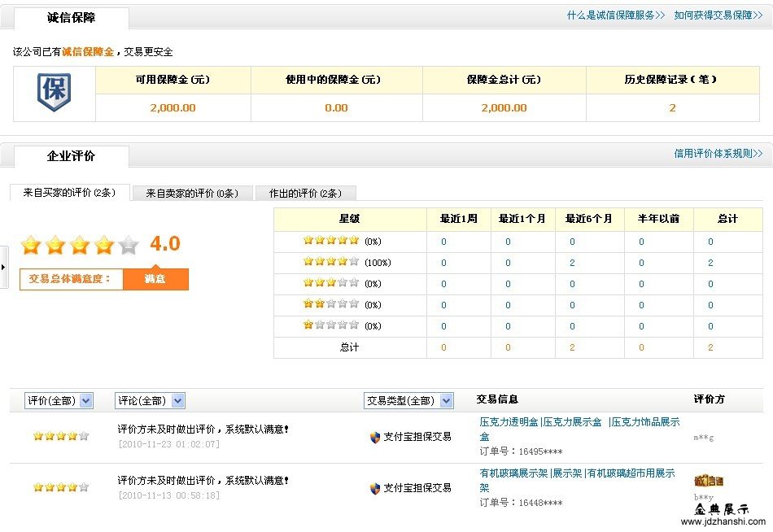This screenshot has width=773, height=532.
Task: Click 支付宝担保交易 text for order 16495****
Action: coord(417,437)
